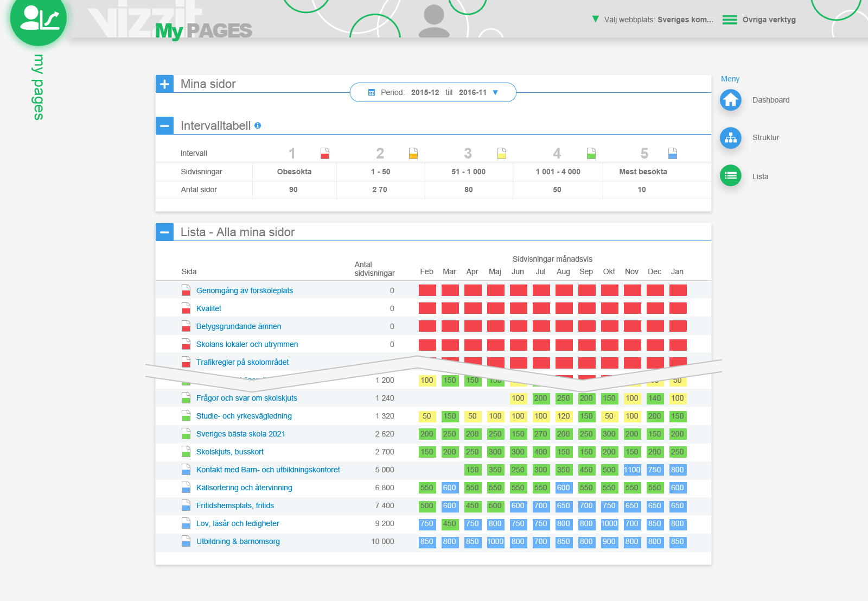Click the Antal sidvisningar column header
Viewport: 868px width, 601px height.
click(x=374, y=269)
